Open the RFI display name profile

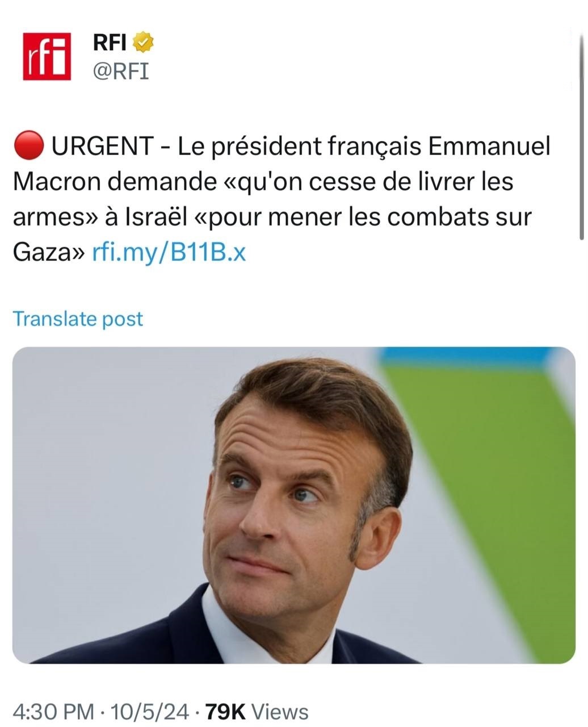pos(109,43)
